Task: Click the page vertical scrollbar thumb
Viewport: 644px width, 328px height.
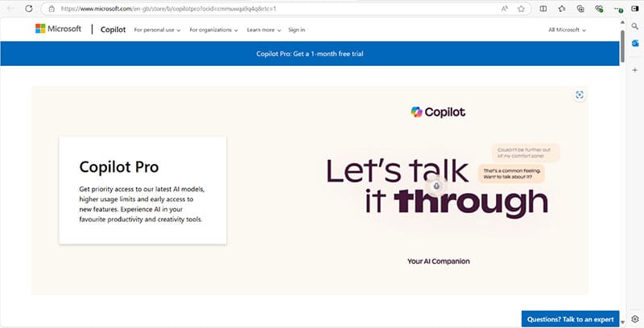Action: pyautogui.click(x=622, y=46)
